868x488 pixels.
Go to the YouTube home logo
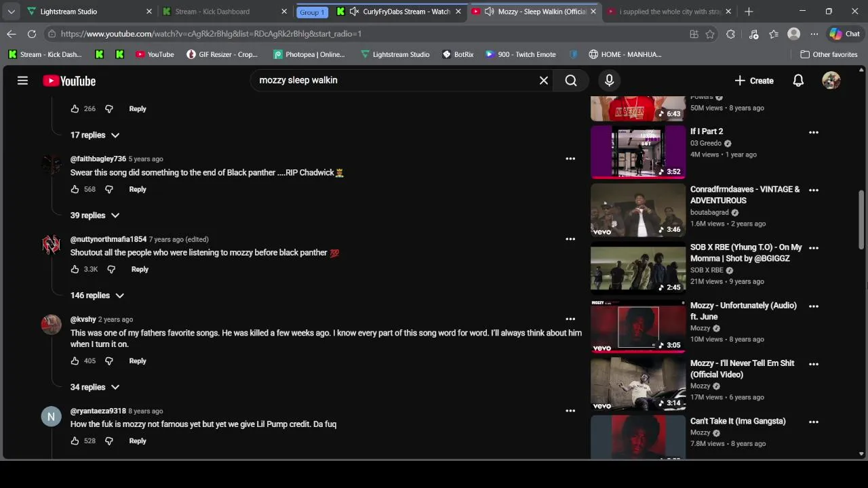coord(69,81)
